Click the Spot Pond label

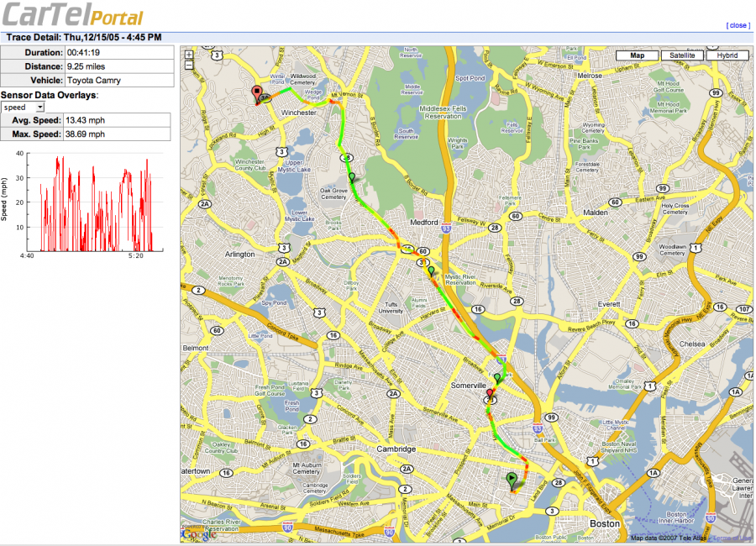coord(470,78)
